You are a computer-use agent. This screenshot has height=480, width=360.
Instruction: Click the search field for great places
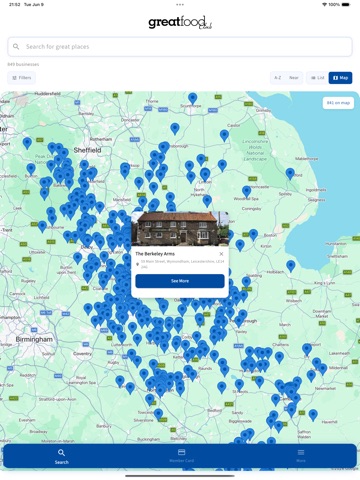180,47
